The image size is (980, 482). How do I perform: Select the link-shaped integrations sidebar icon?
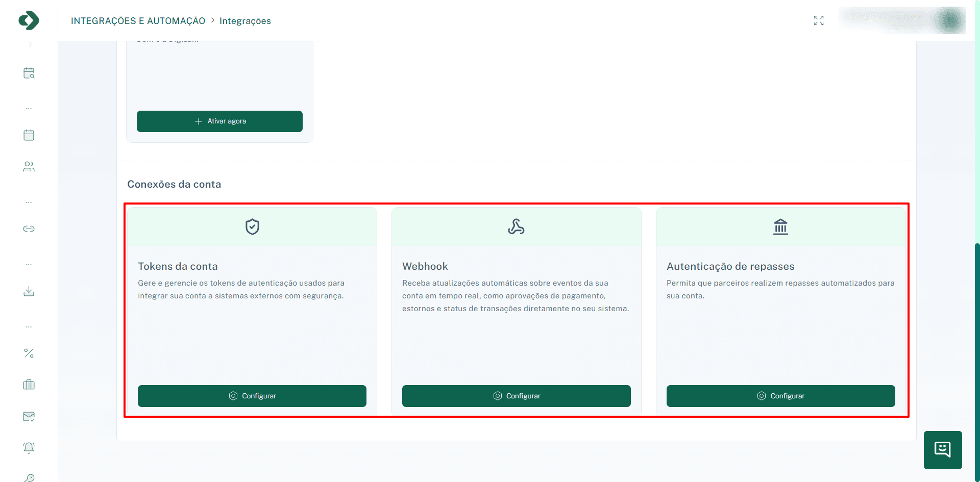(x=29, y=229)
